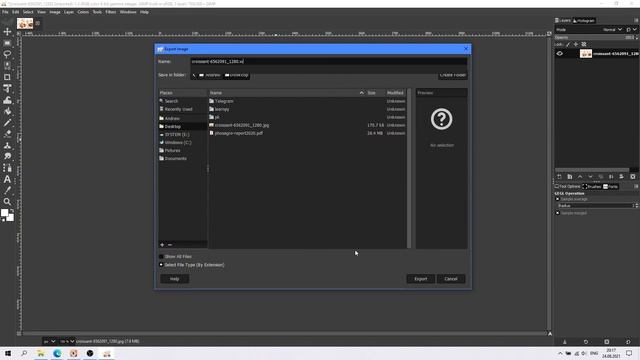Select the Rectangle Select tool
The width and height of the screenshot is (640, 360).
pyautogui.click(x=7, y=43)
